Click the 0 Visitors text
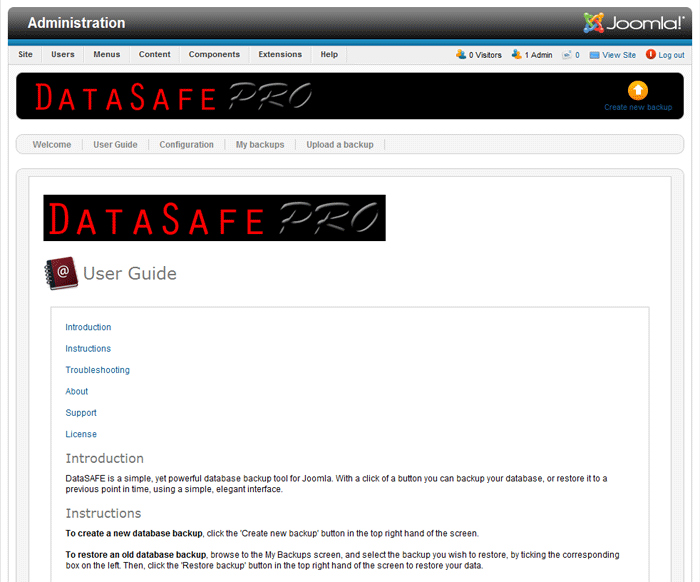Viewport: 700px width, 582px height. click(485, 55)
